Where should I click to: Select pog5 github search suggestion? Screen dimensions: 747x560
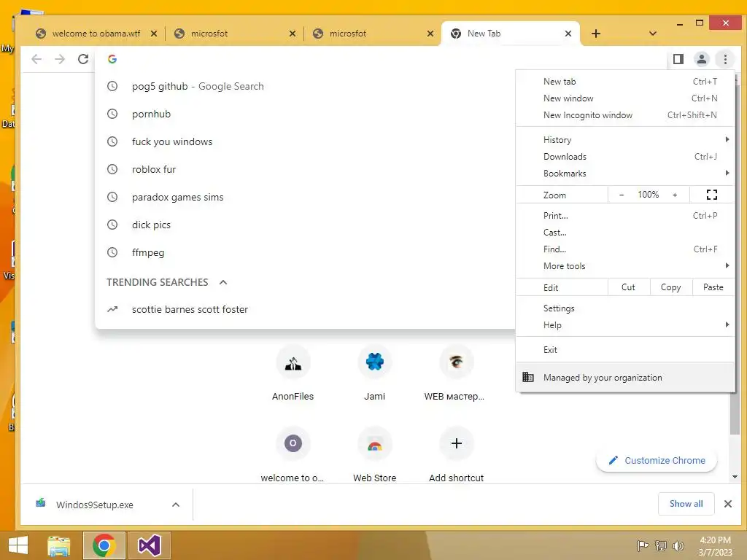click(x=305, y=86)
